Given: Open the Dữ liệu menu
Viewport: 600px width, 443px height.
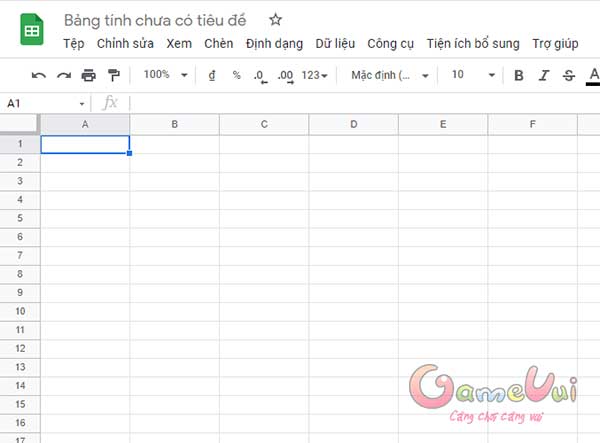Looking at the screenshot, I should (335, 44).
